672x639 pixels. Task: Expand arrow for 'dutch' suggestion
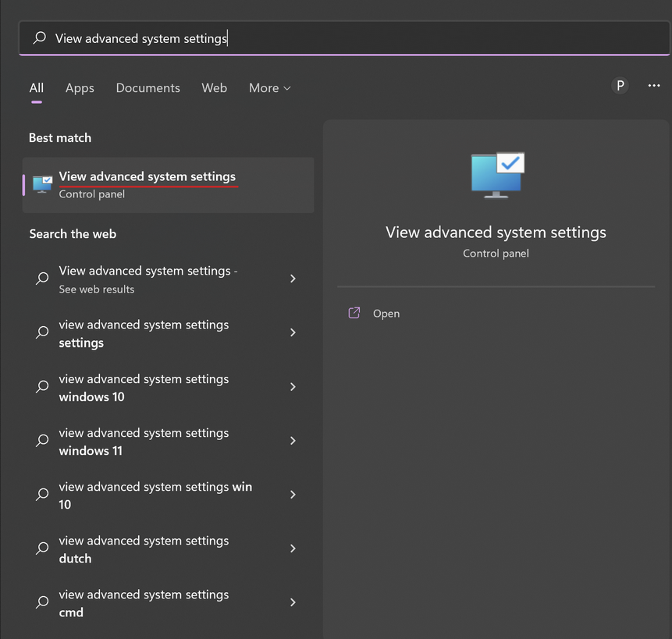click(293, 549)
